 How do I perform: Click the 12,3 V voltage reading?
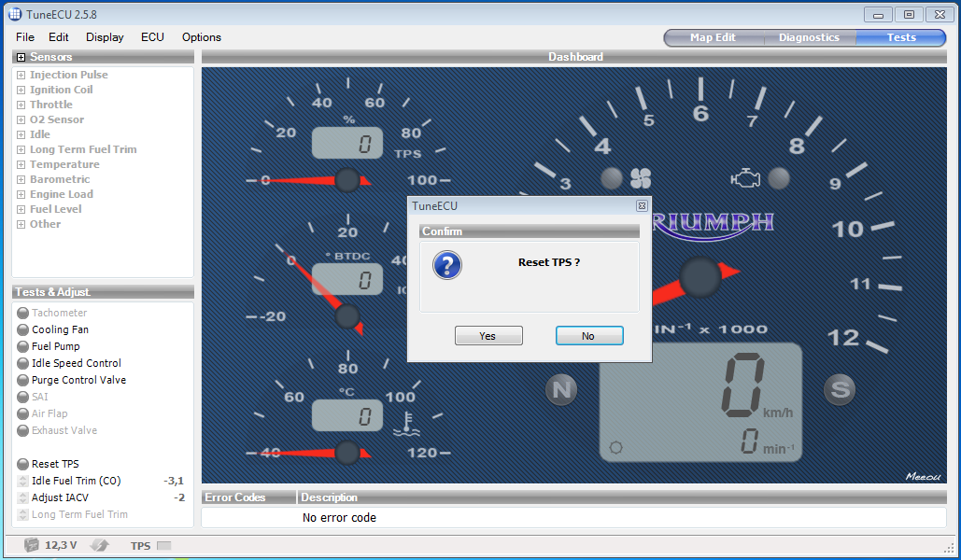point(61,545)
